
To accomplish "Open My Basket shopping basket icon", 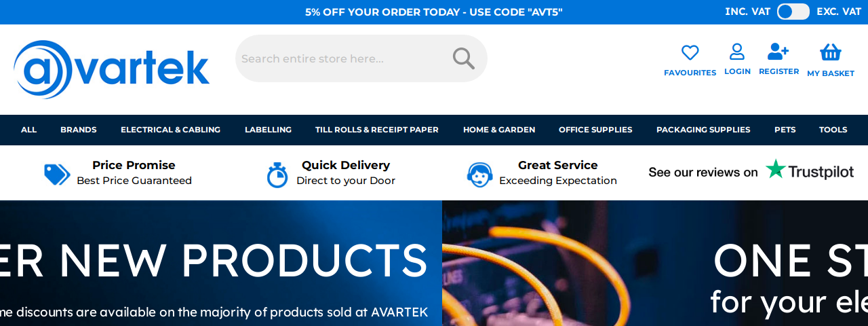I will pyautogui.click(x=830, y=52).
